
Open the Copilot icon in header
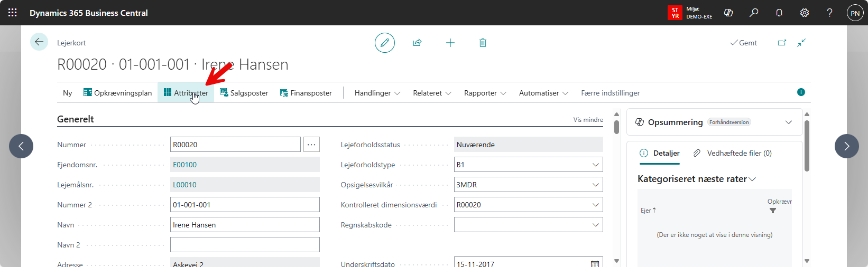click(x=728, y=13)
